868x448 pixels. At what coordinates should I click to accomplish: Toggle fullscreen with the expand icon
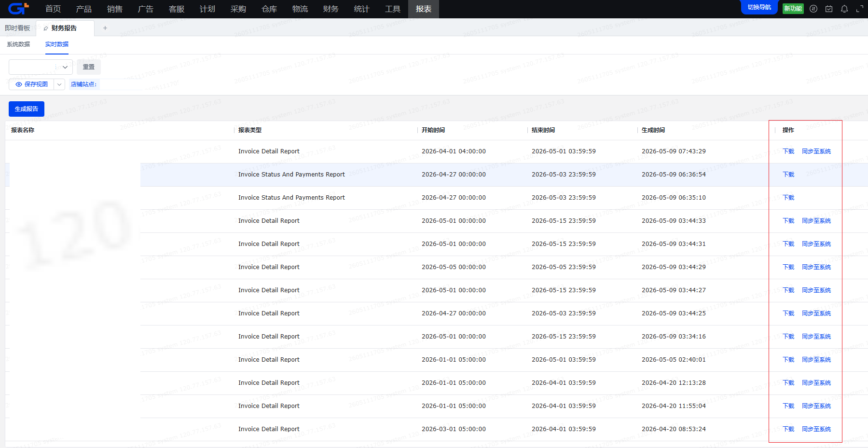coord(860,9)
